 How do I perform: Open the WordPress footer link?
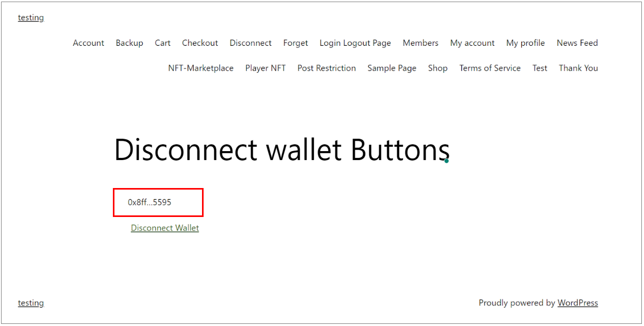pyautogui.click(x=578, y=303)
